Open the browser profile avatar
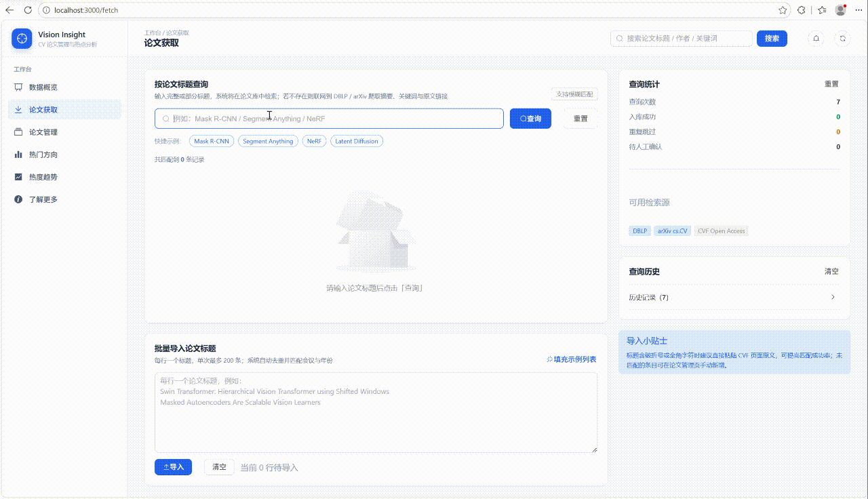The image size is (868, 499). point(841,10)
